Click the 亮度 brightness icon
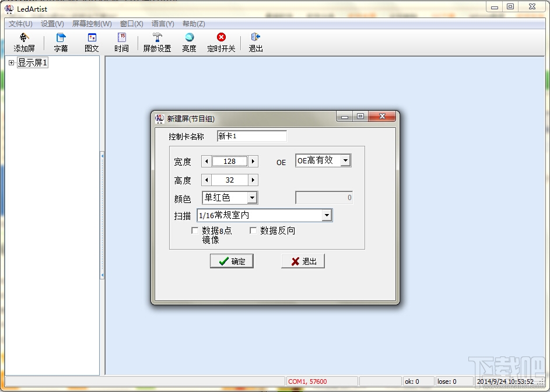The image size is (550, 392). point(190,43)
